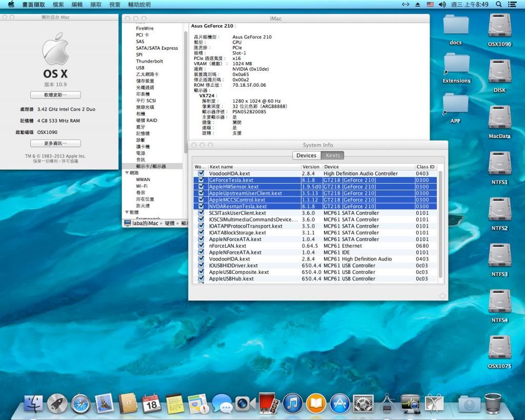The height and width of the screenshot is (420, 525).
Task: Open the App Store Dock icon
Action: pyautogui.click(x=340, y=403)
